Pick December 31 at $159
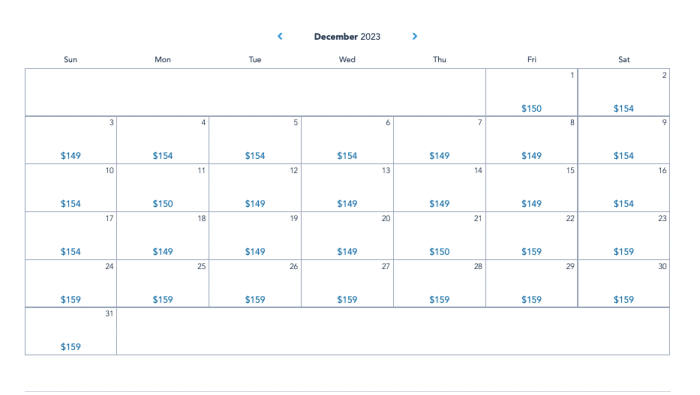 (71, 331)
